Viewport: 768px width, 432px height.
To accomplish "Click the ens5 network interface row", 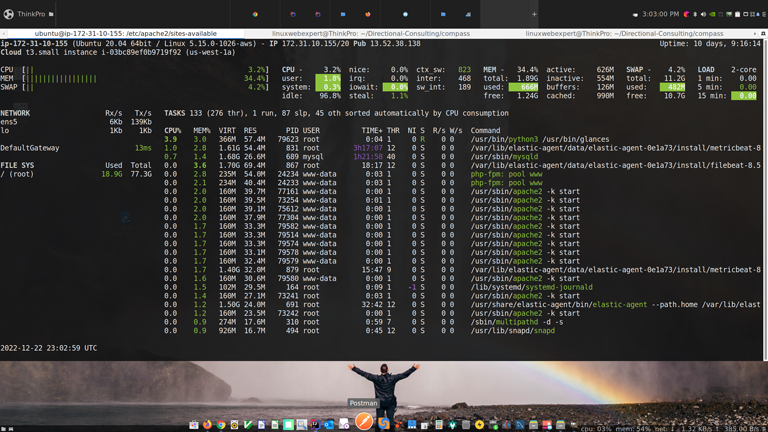I will tap(76, 122).
